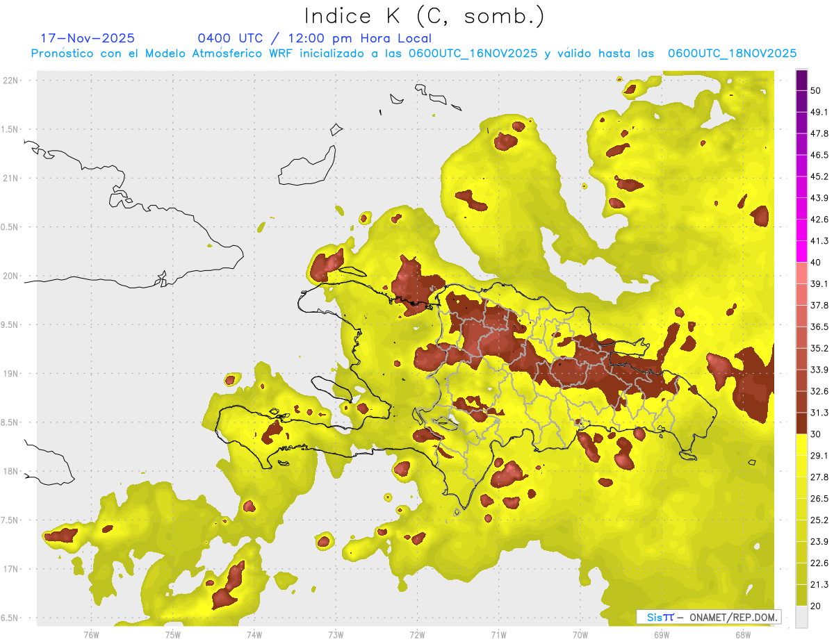This screenshot has width=834, height=644.
Task: Click the colorbar value "39.1"
Action: tap(819, 283)
